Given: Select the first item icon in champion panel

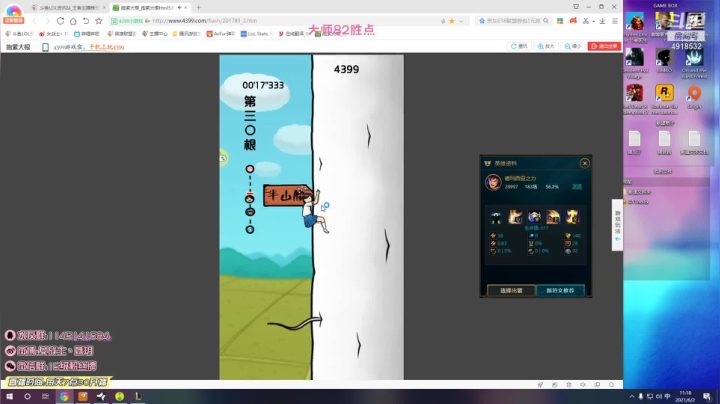Looking at the screenshot, I should pos(496,217).
